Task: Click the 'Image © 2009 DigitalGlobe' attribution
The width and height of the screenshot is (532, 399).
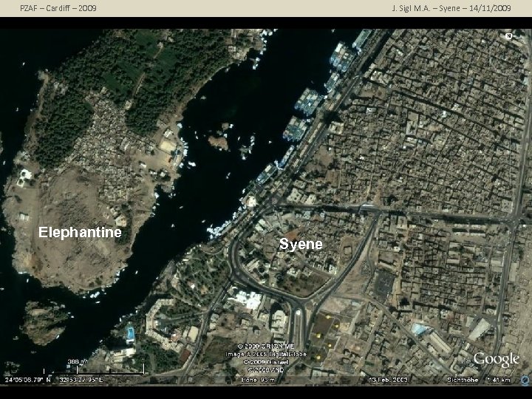Action: click(266, 354)
